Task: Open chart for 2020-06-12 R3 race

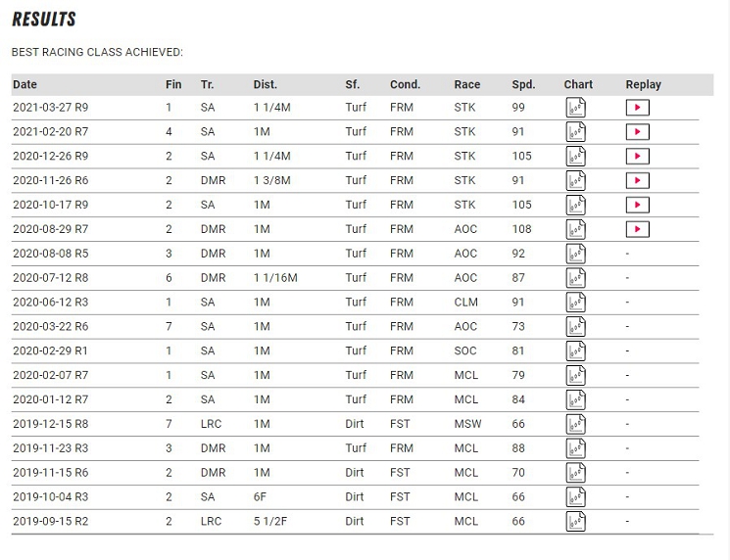Action: (575, 303)
